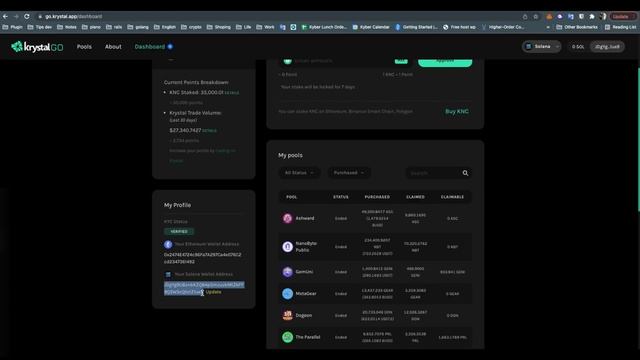Select the MetaGear pool name

[306, 293]
